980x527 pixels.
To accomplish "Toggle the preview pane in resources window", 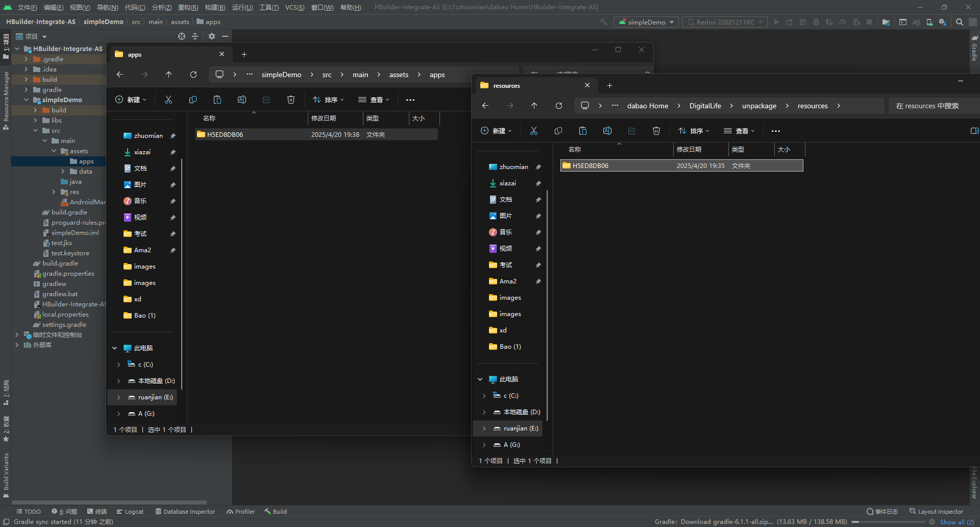I will (x=974, y=131).
